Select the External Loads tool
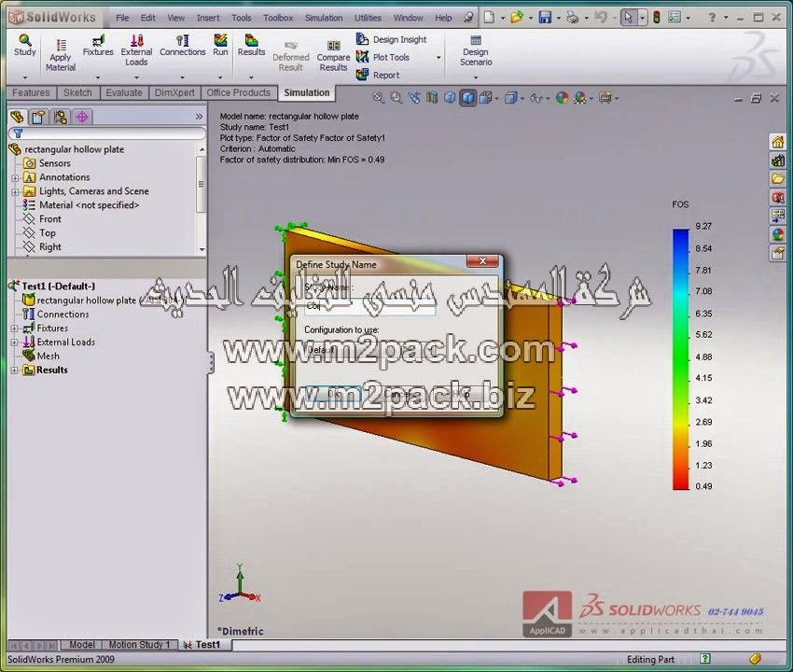 pyautogui.click(x=136, y=49)
